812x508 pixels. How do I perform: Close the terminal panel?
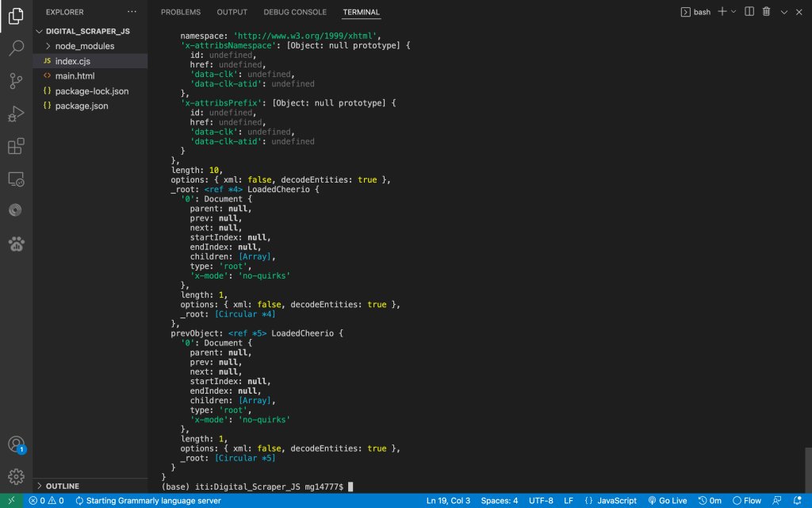pyautogui.click(x=799, y=12)
